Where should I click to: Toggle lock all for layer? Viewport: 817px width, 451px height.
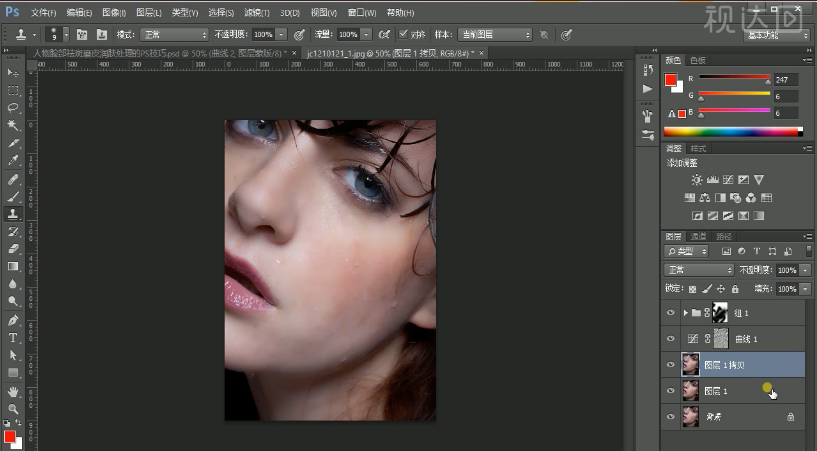[735, 289]
